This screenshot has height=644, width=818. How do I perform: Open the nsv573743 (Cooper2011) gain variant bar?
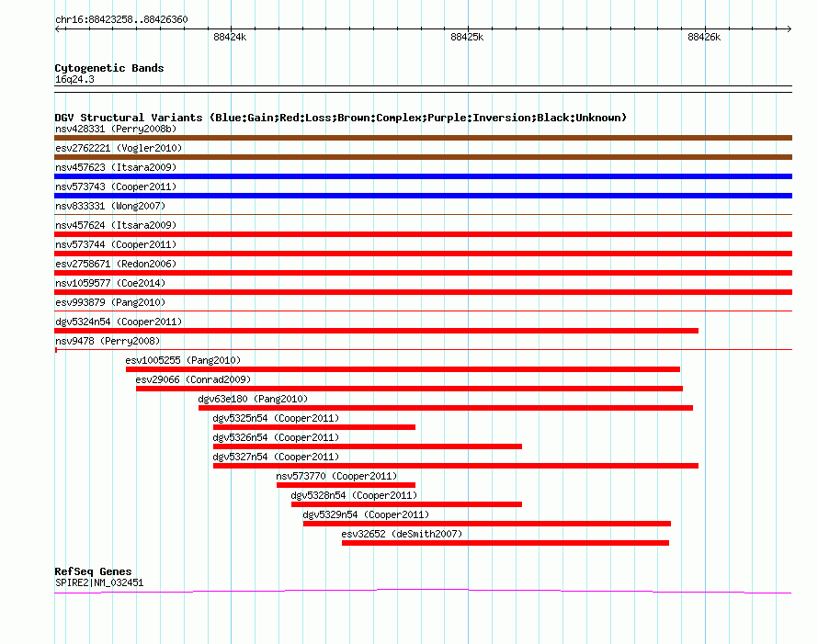[x=423, y=196]
